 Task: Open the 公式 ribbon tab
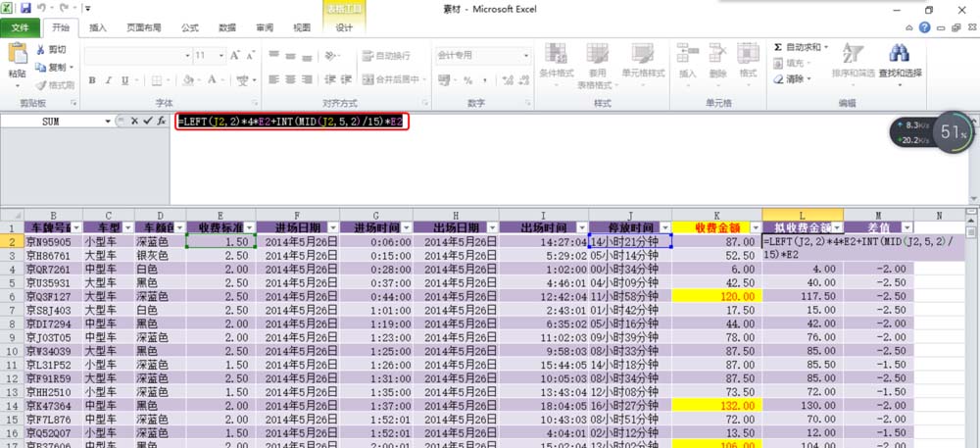[x=189, y=28]
